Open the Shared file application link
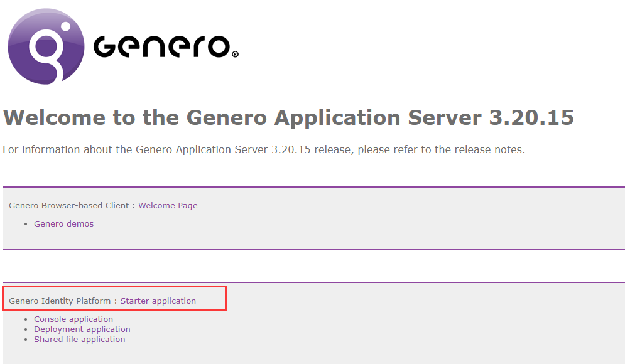The height and width of the screenshot is (364, 625). click(79, 340)
